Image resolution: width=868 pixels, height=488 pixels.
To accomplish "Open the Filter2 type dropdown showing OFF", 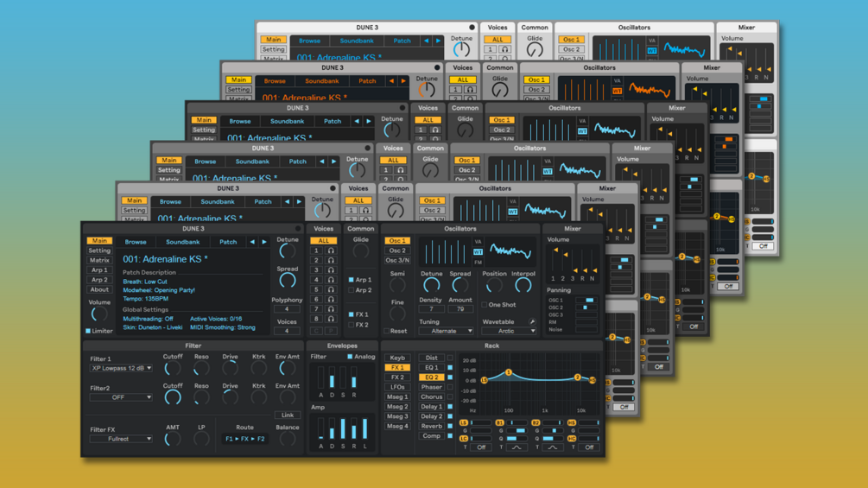I will [x=121, y=397].
